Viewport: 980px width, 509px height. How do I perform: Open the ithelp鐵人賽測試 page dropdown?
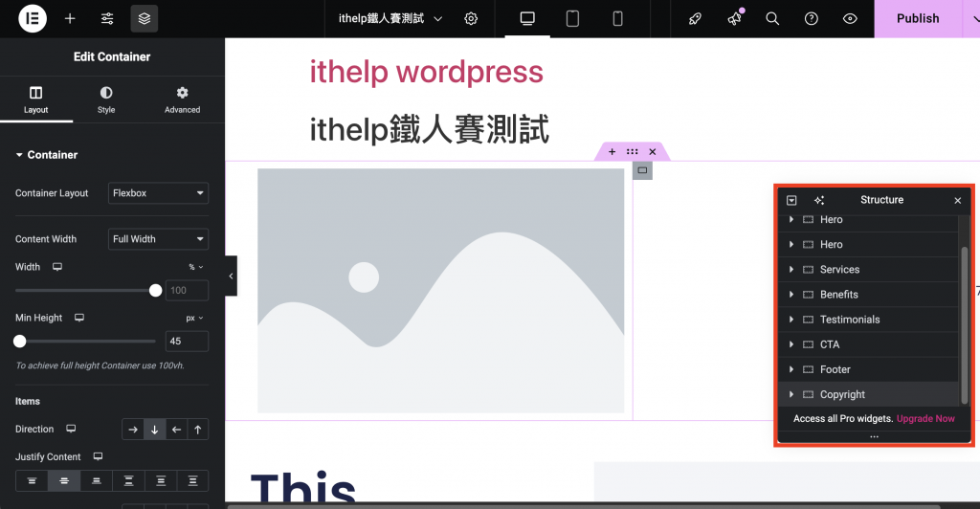tap(390, 19)
